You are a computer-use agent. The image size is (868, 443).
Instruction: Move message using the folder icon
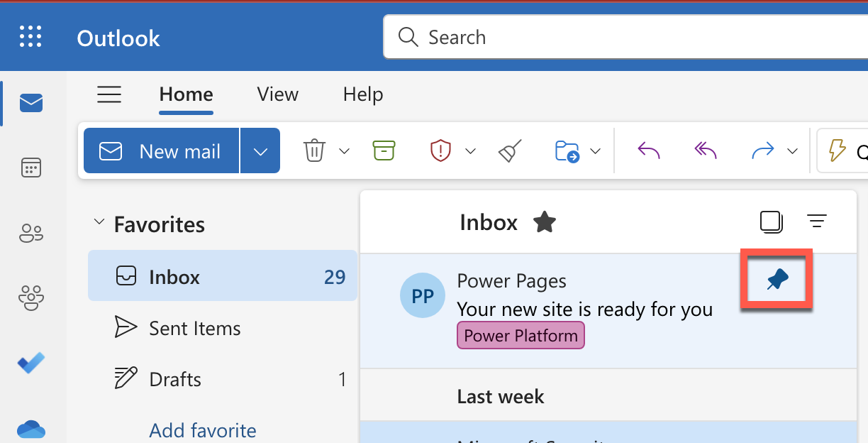pos(568,151)
